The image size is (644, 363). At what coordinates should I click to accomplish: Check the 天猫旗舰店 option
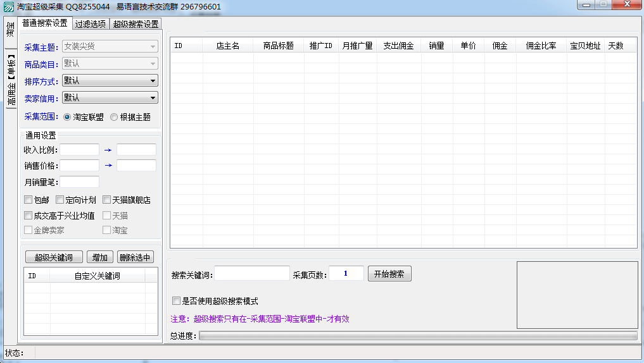[x=107, y=200]
